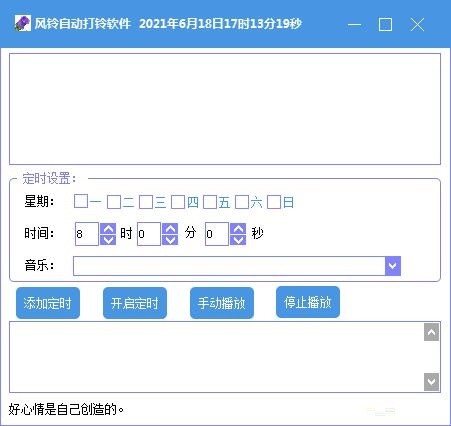Click the purple app icon in title bar
Viewport: 451px width, 426px height.
[x=23, y=24]
